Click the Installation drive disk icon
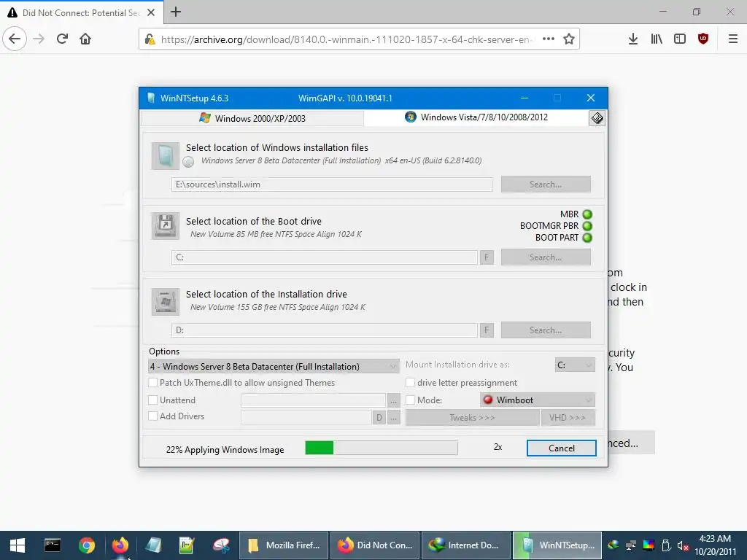 (166, 301)
